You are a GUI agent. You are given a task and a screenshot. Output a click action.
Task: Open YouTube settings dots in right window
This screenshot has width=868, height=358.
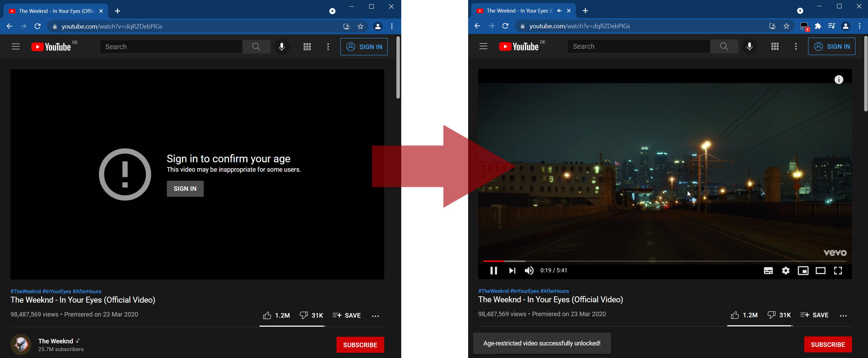(796, 46)
